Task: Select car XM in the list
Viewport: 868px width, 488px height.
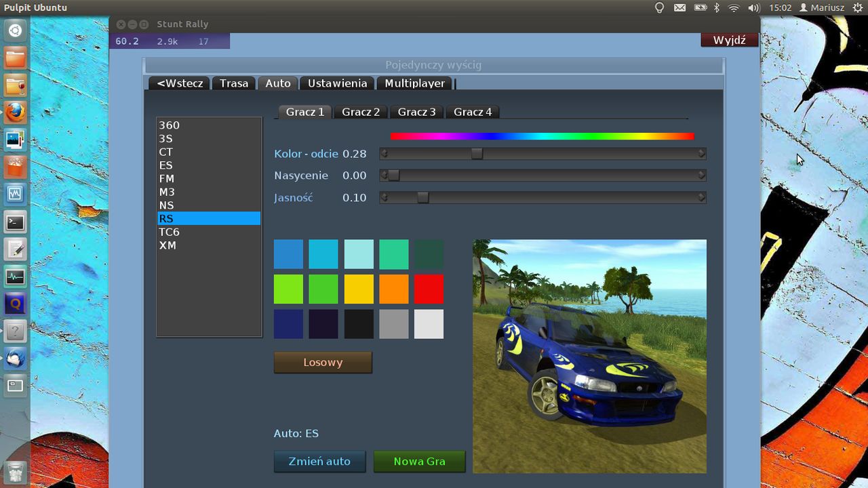Action: (x=209, y=245)
